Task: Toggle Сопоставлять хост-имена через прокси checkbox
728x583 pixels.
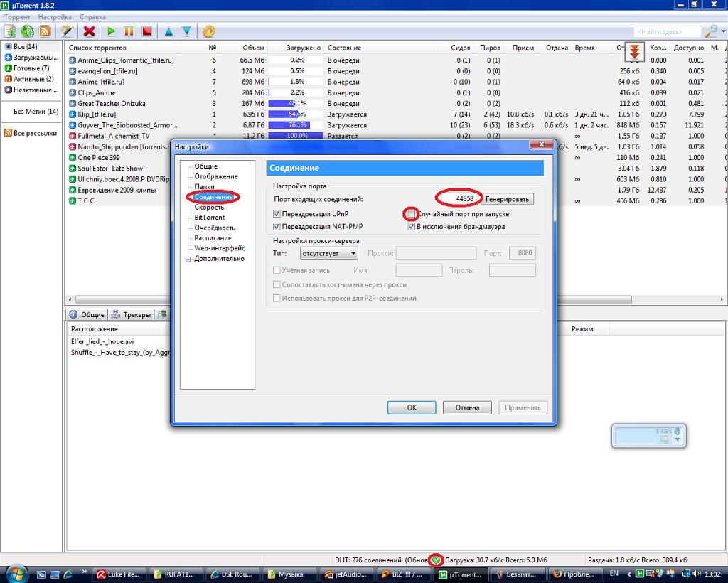Action: (277, 284)
